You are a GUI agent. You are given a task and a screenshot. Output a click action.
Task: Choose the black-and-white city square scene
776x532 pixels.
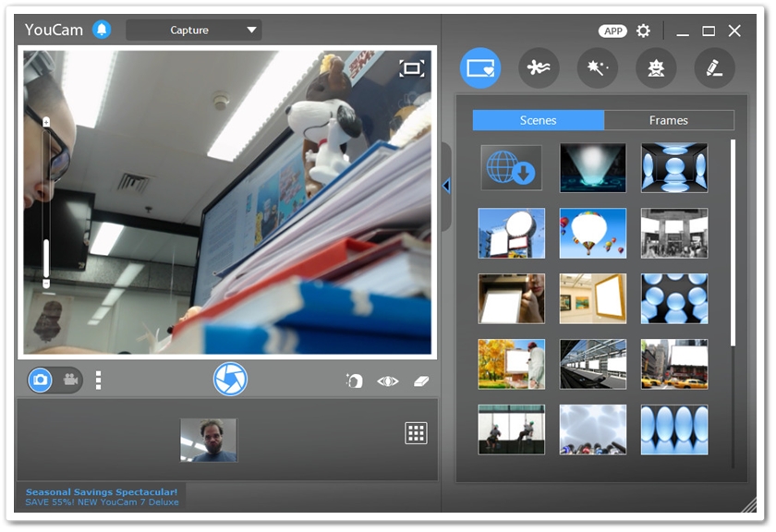(674, 233)
